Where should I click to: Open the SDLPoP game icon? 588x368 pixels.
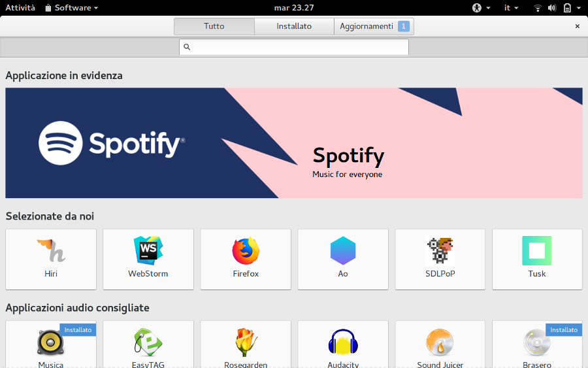point(440,251)
